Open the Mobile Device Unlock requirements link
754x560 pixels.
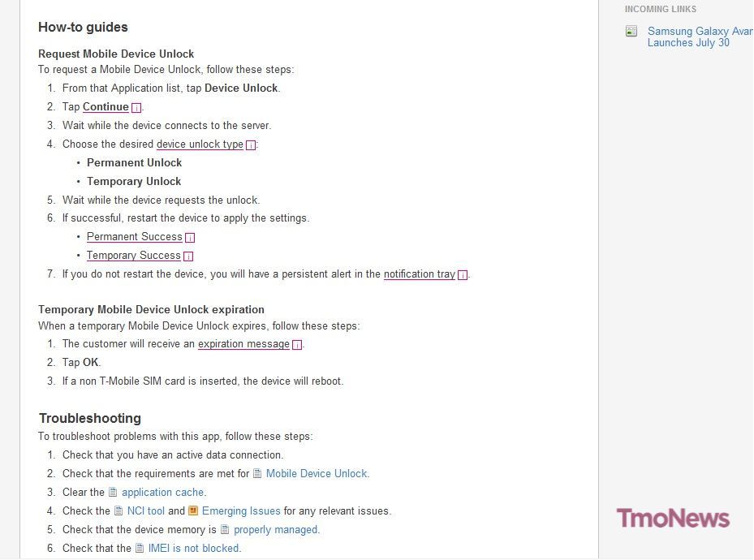tap(317, 473)
